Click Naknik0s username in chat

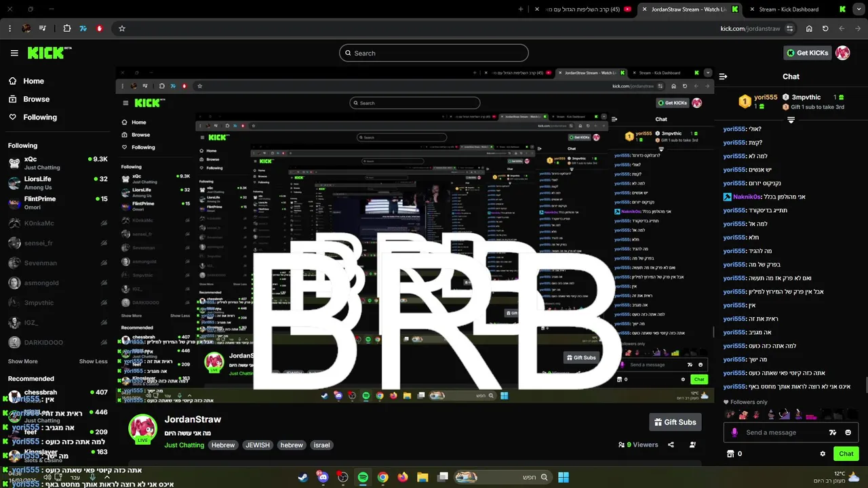tap(747, 197)
